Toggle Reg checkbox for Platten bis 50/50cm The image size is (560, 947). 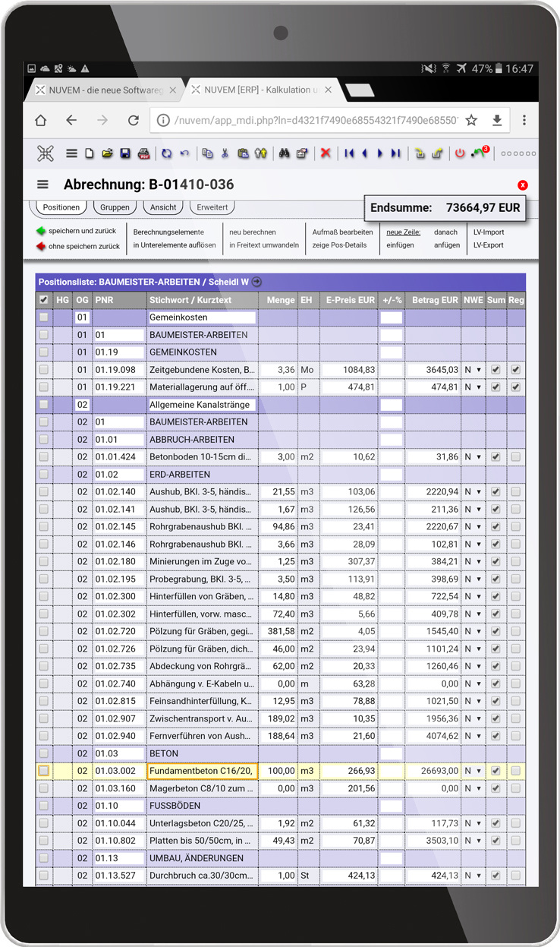click(516, 841)
